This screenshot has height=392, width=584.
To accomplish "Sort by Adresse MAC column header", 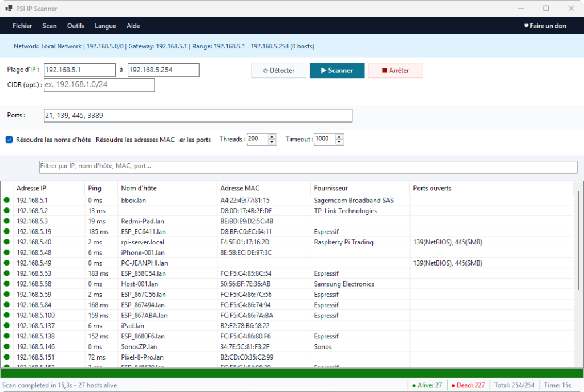I will (x=263, y=188).
